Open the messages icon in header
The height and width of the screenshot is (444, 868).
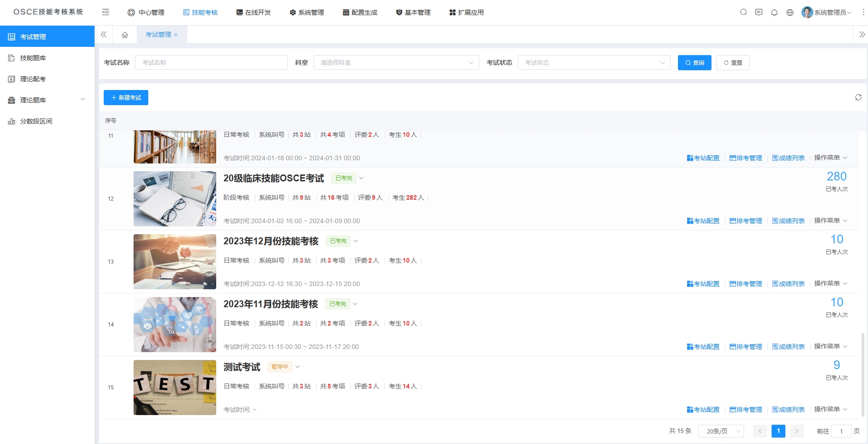point(758,12)
